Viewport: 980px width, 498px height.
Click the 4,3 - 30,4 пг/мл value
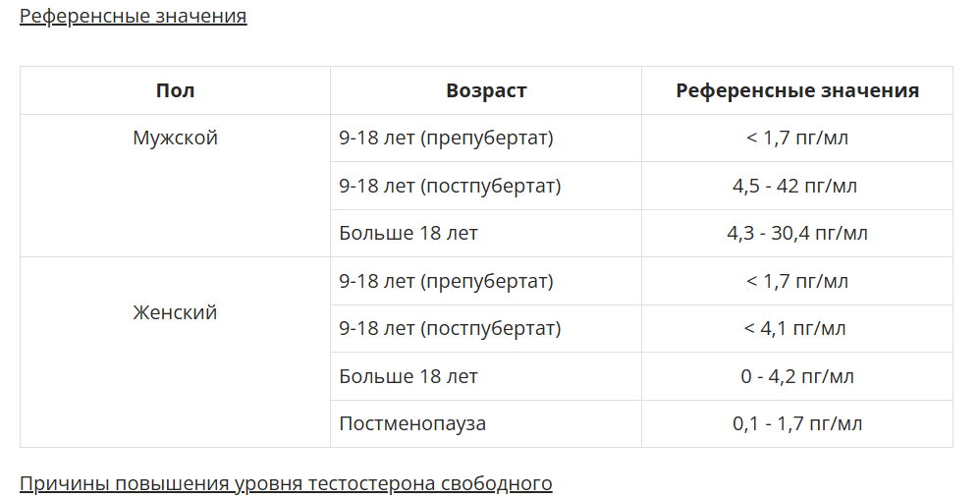pyautogui.click(x=797, y=233)
